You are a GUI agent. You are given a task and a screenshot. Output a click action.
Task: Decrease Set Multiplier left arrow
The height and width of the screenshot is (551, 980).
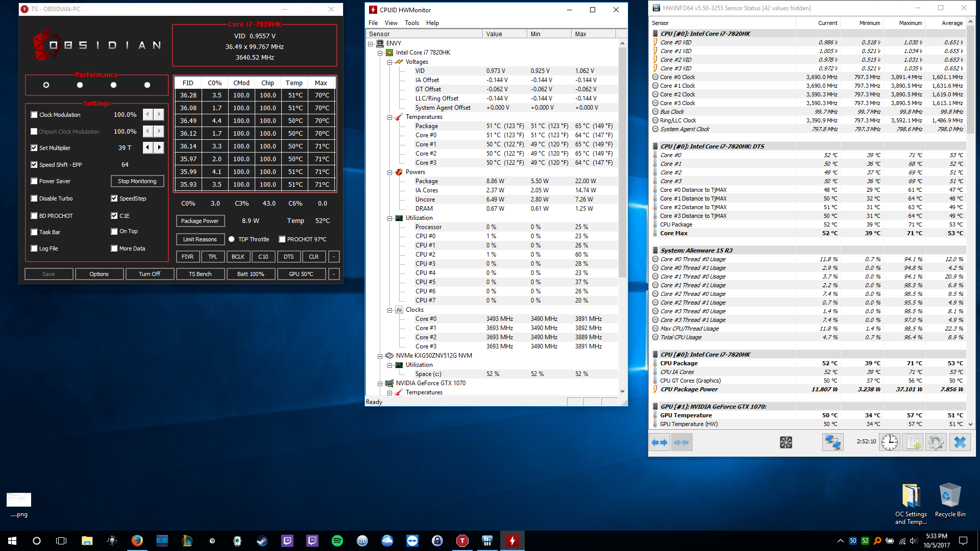[x=148, y=148]
